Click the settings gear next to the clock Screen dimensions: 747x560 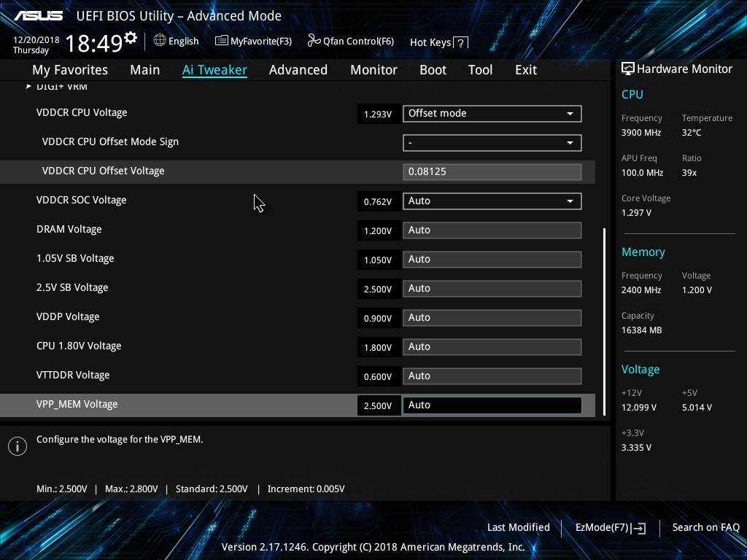(x=130, y=37)
